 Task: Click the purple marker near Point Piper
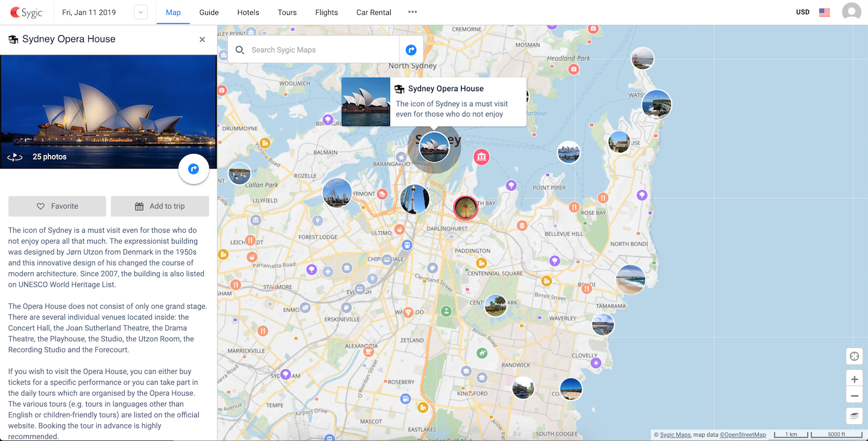(511, 185)
